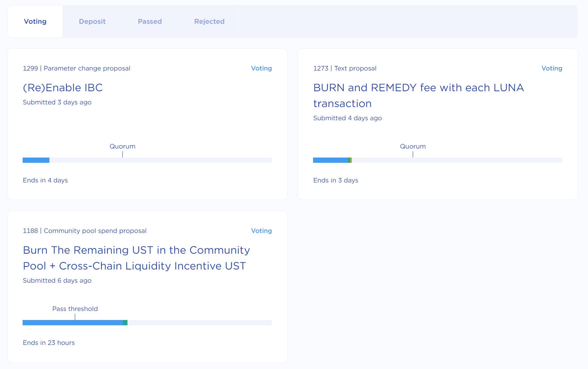Click the vote progress bar of proposal 1273
Image resolution: width=588 pixels, height=369 pixels.
(x=438, y=160)
